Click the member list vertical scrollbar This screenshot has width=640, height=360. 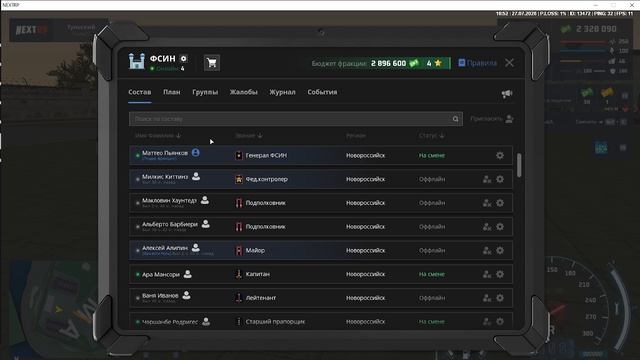(x=519, y=165)
